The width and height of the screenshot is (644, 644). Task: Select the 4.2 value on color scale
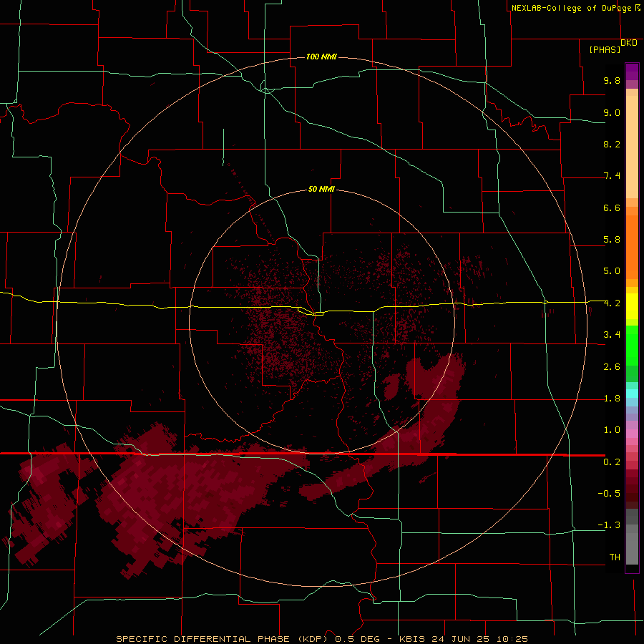(x=612, y=303)
